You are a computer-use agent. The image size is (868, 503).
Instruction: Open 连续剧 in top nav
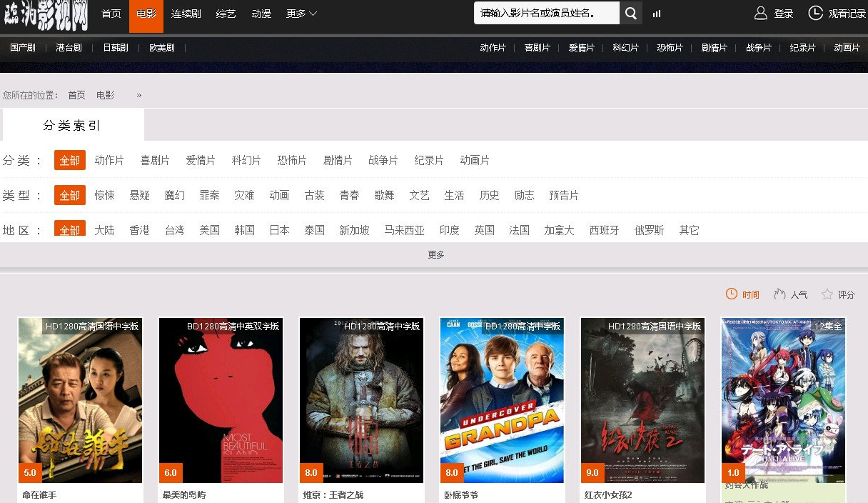click(x=186, y=14)
